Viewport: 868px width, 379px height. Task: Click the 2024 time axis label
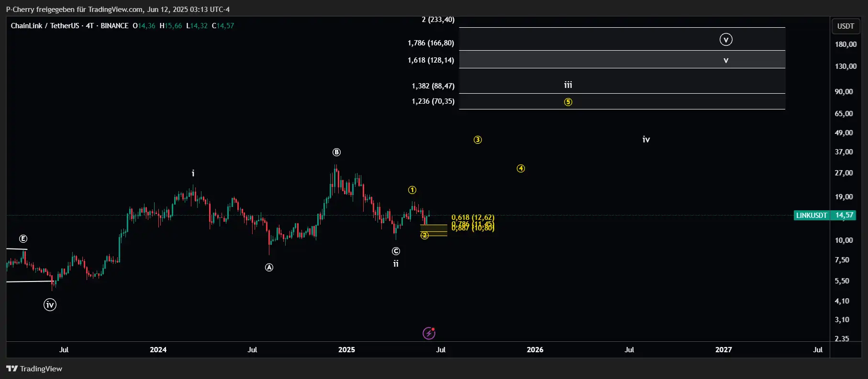coord(158,350)
